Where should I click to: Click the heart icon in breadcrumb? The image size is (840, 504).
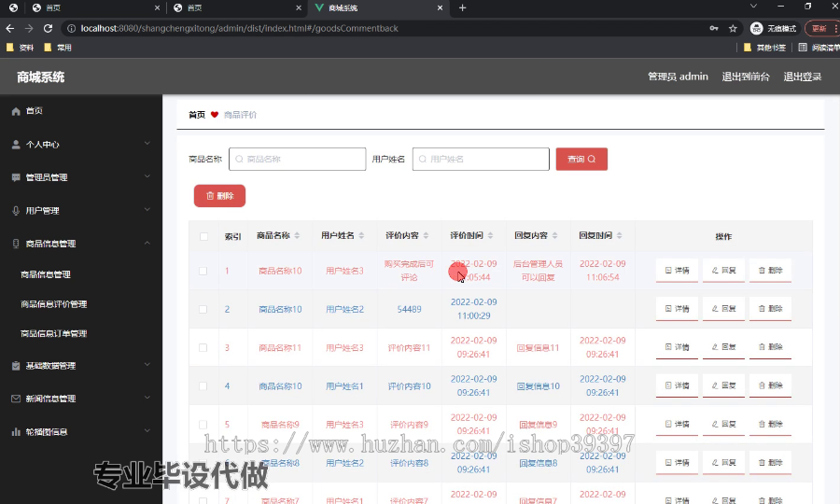215,115
